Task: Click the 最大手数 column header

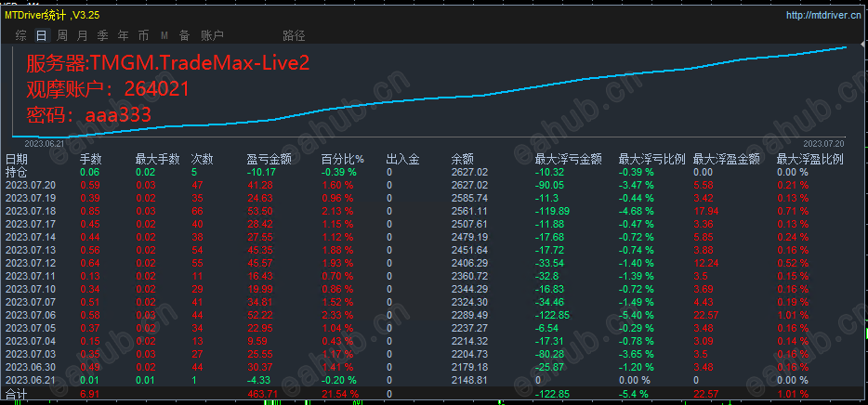Action: coord(158,160)
